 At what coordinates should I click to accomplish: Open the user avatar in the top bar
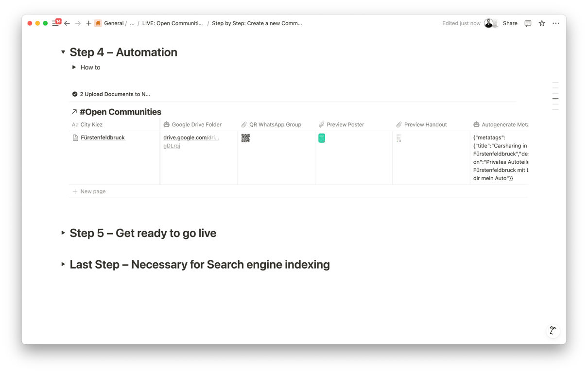489,23
